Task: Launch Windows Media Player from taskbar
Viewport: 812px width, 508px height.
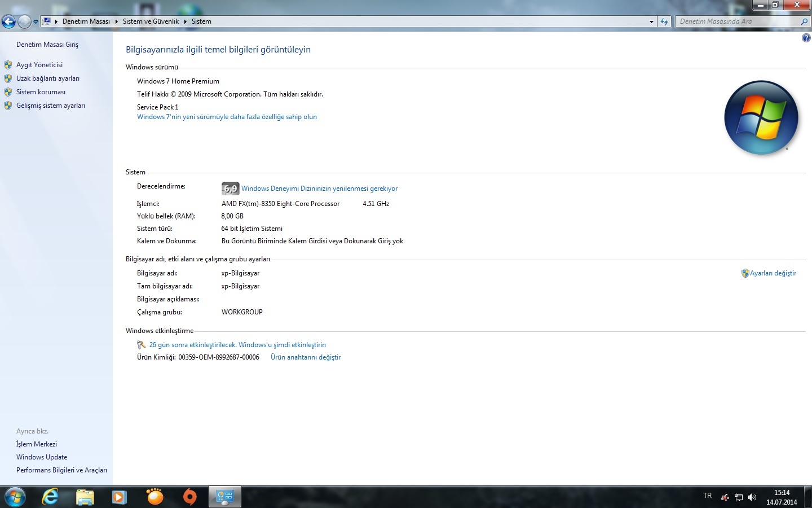Action: pos(120,497)
